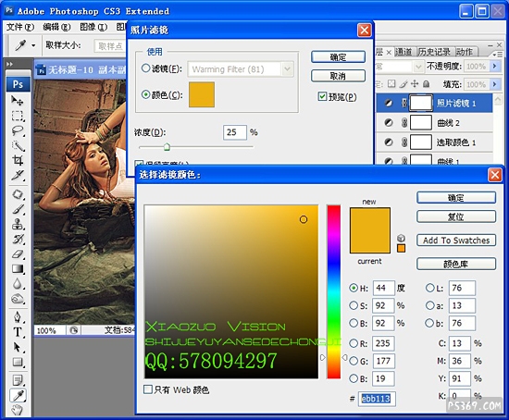The height and width of the screenshot is (420, 509).
Task: Select the Gradient tool
Action: click(x=18, y=269)
